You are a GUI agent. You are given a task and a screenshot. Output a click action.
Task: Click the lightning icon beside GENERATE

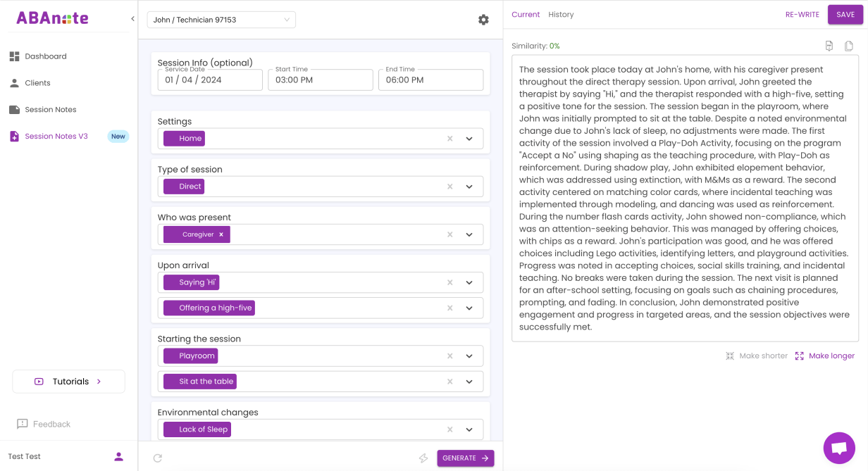(x=423, y=458)
